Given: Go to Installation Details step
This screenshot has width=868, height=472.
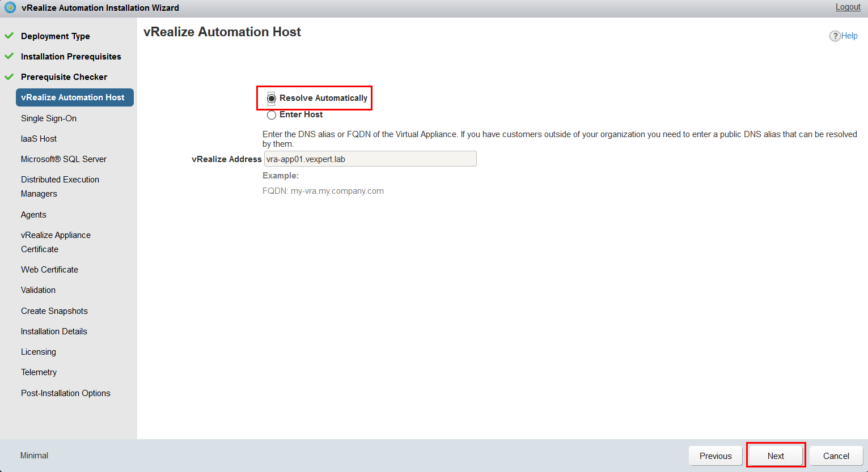Looking at the screenshot, I should 54,331.
